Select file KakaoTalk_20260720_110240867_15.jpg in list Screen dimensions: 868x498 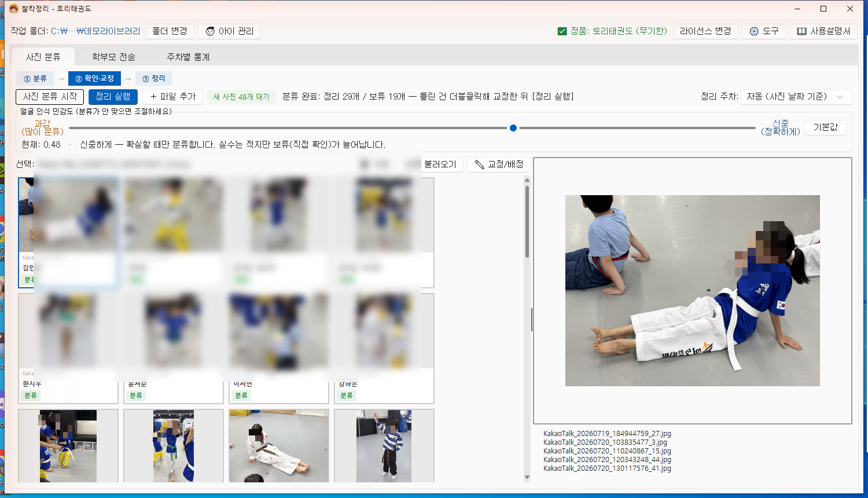coord(607,451)
